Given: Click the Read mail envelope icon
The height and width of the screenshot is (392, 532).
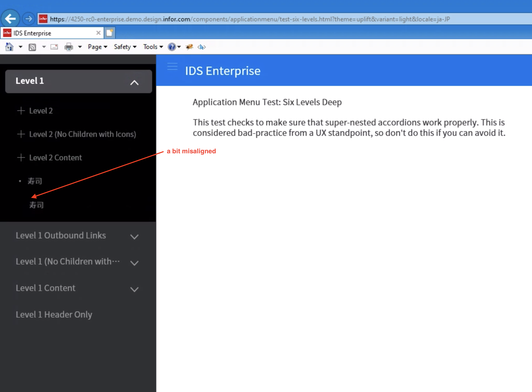Looking at the screenshot, I should [x=54, y=47].
